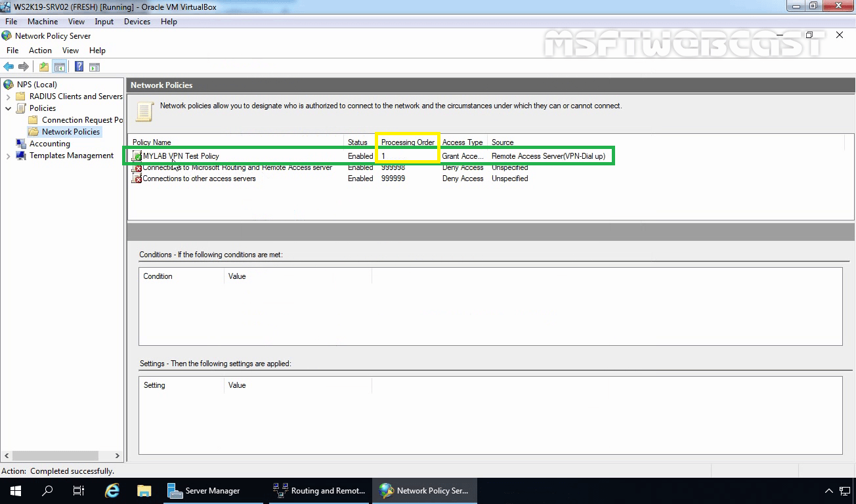Click the Templates Management monitor icon

click(x=21, y=155)
